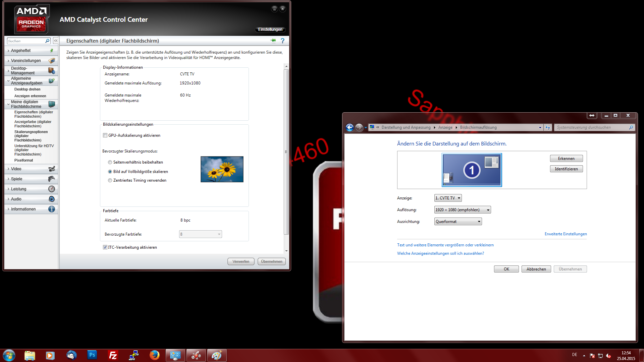The height and width of the screenshot is (362, 644).
Task: Select Seitenverhältnis beibehalten radio option
Action: click(110, 162)
